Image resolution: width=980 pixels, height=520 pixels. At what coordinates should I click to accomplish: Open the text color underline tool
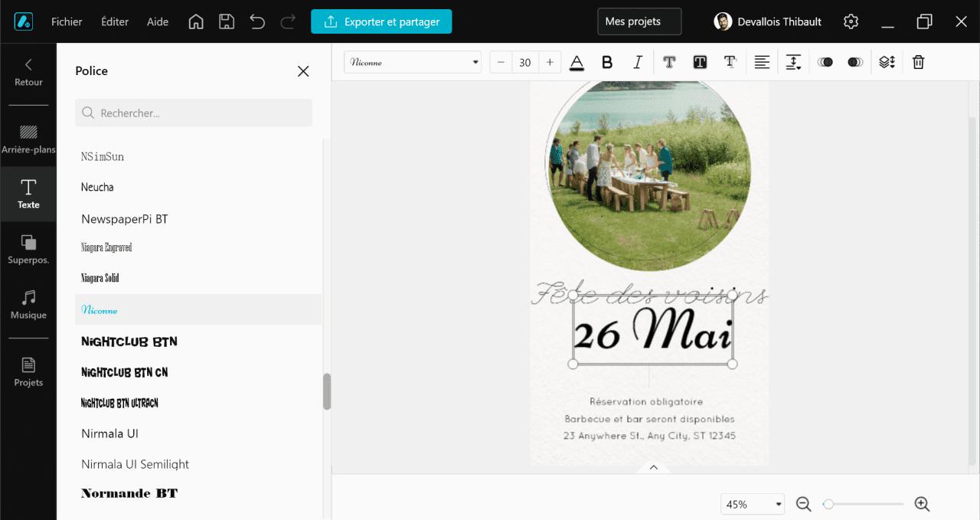coord(577,62)
